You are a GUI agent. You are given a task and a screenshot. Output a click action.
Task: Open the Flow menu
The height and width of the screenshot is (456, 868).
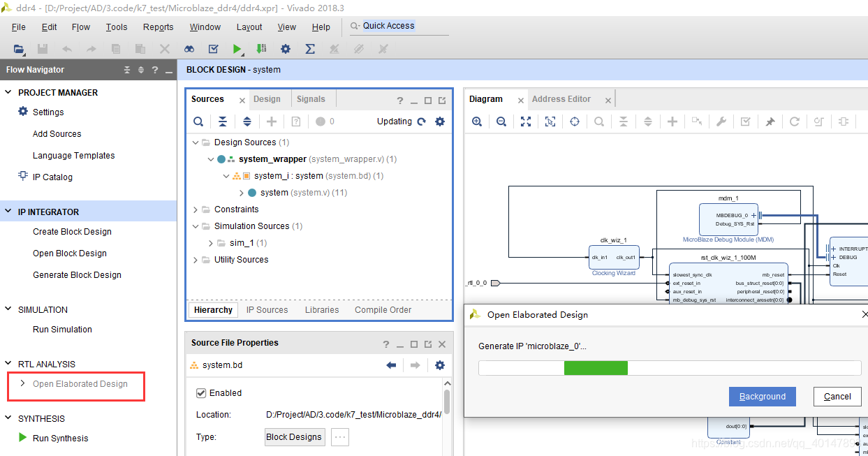81,27
